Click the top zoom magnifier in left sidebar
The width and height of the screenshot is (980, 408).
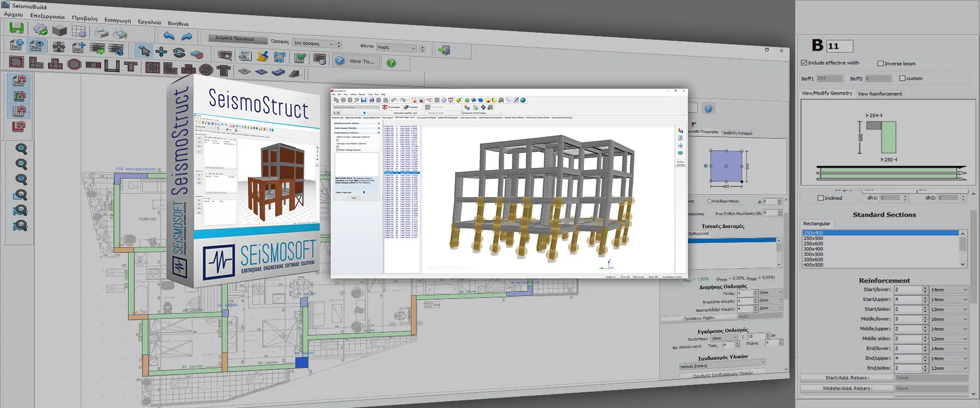tap(21, 149)
